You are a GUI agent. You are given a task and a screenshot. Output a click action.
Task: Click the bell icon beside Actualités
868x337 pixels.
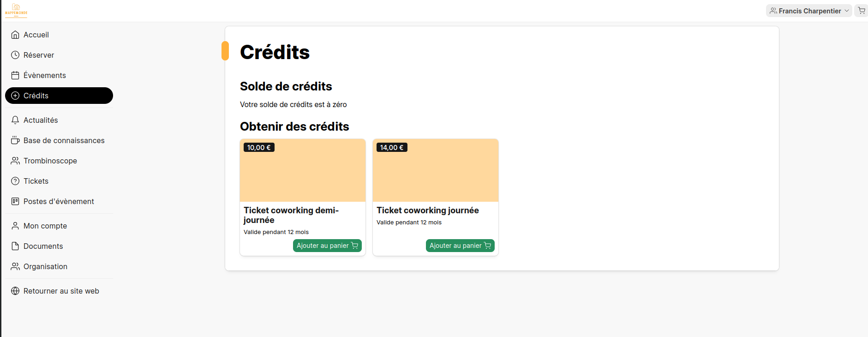pyautogui.click(x=15, y=120)
